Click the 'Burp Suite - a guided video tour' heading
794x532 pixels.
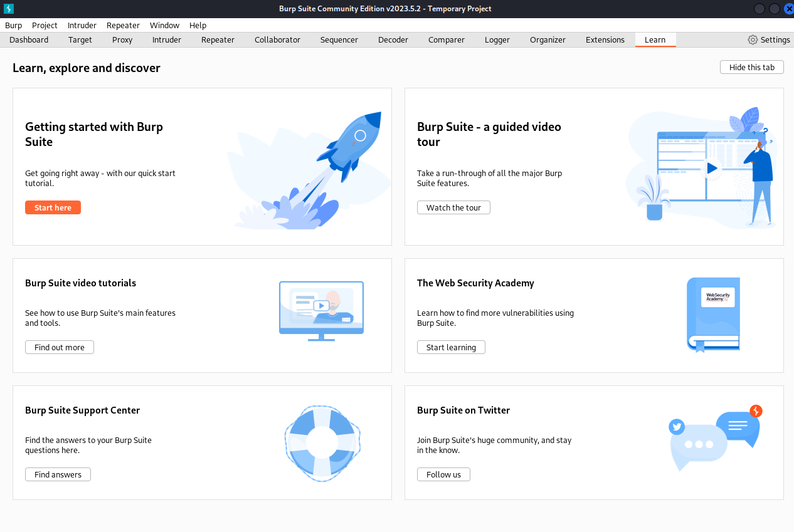pyautogui.click(x=489, y=134)
